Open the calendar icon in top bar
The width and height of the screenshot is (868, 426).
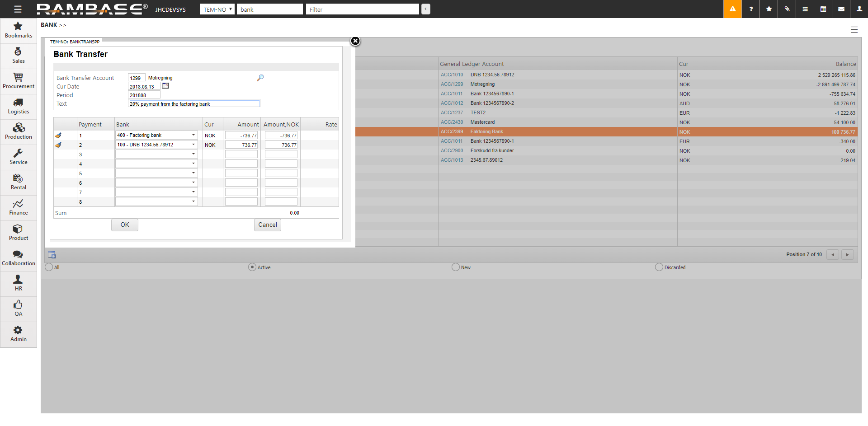point(823,9)
